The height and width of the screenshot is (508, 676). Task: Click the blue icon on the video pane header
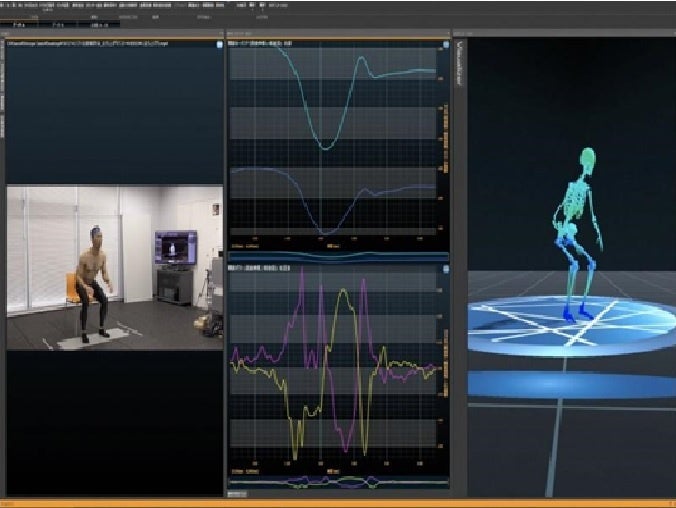[219, 44]
